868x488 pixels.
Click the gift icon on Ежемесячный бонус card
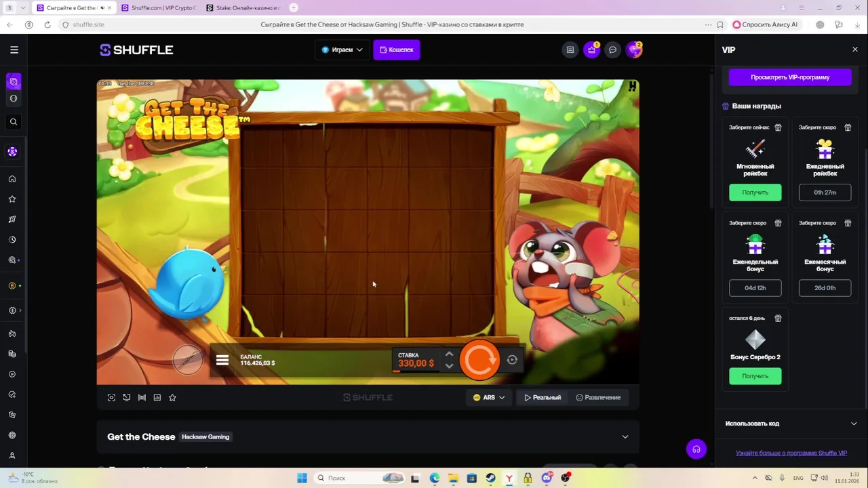(848, 223)
